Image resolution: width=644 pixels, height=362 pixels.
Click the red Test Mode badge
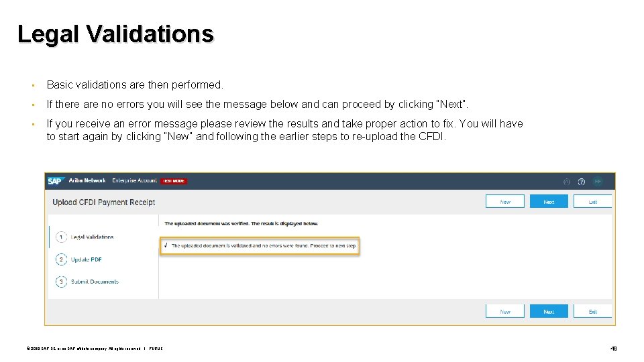(173, 181)
